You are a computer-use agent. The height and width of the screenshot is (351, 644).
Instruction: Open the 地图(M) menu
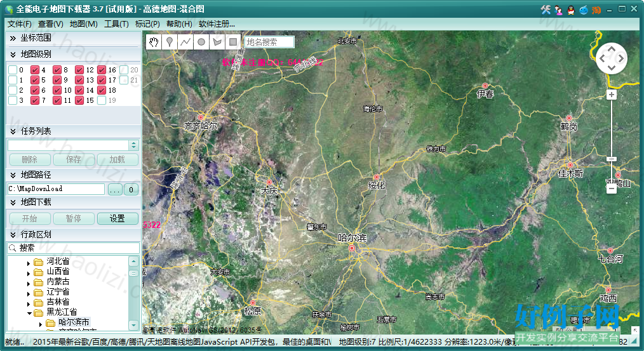tap(83, 24)
